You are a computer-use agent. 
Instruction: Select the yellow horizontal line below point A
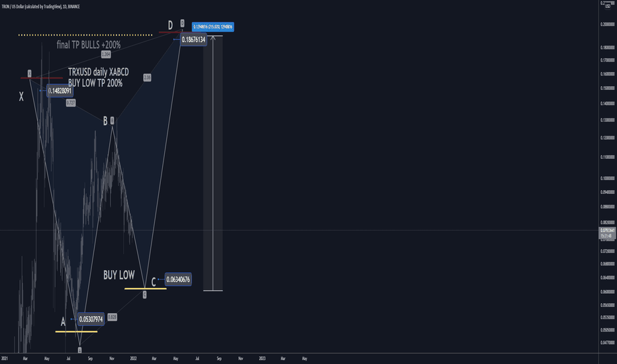click(x=76, y=332)
